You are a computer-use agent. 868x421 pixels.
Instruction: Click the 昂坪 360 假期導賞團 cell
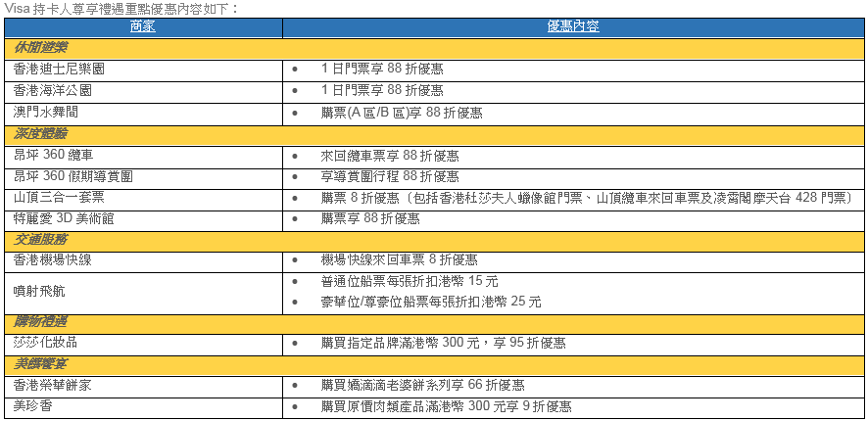(x=143, y=177)
